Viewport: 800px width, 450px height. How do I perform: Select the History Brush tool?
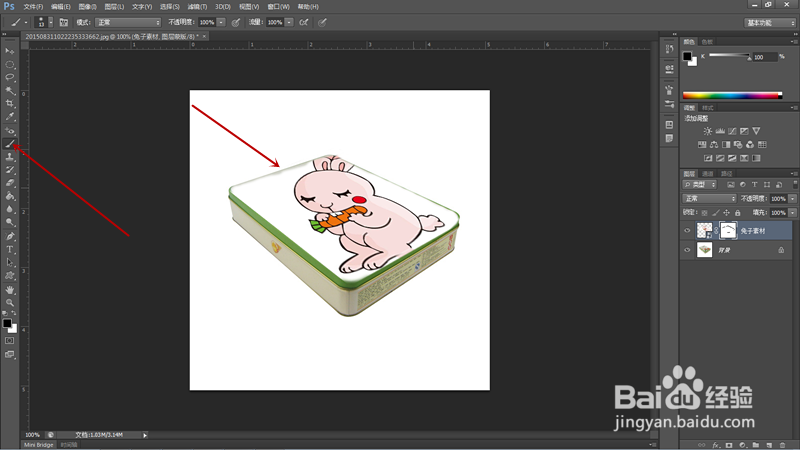[10, 170]
